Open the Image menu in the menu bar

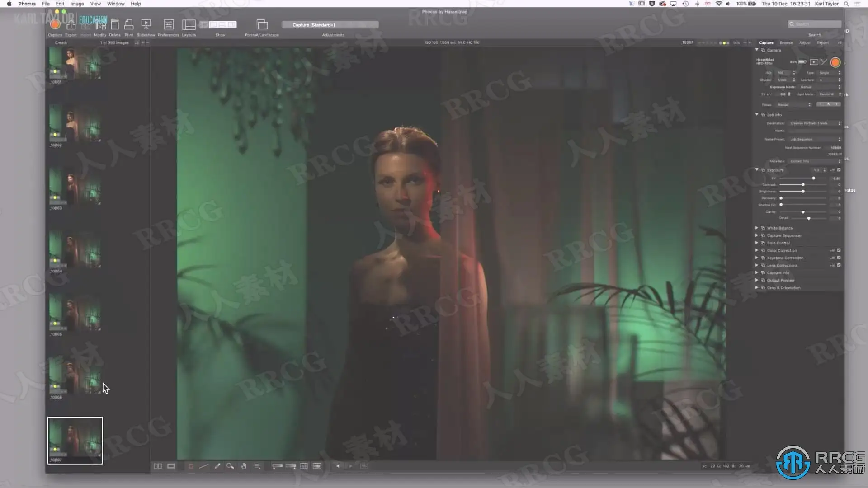[x=77, y=4]
